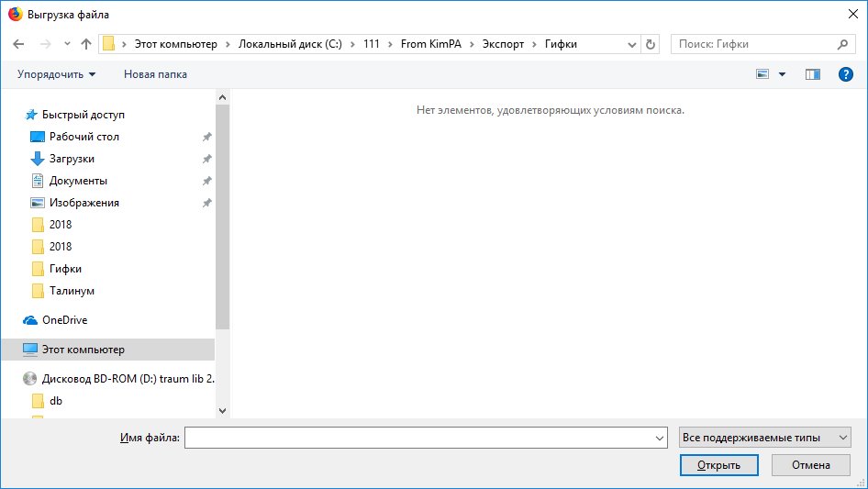Open the recent locations dropdown arrow

tap(67, 44)
